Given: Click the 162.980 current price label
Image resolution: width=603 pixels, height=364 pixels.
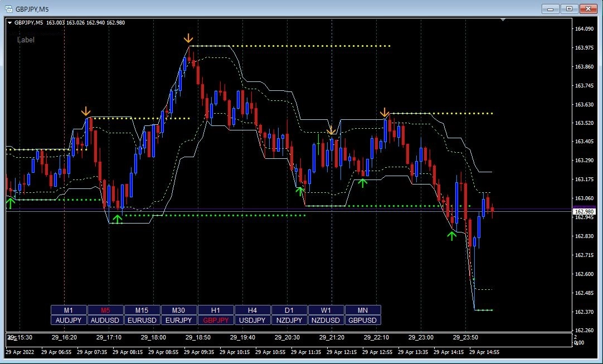Looking at the screenshot, I should point(583,211).
